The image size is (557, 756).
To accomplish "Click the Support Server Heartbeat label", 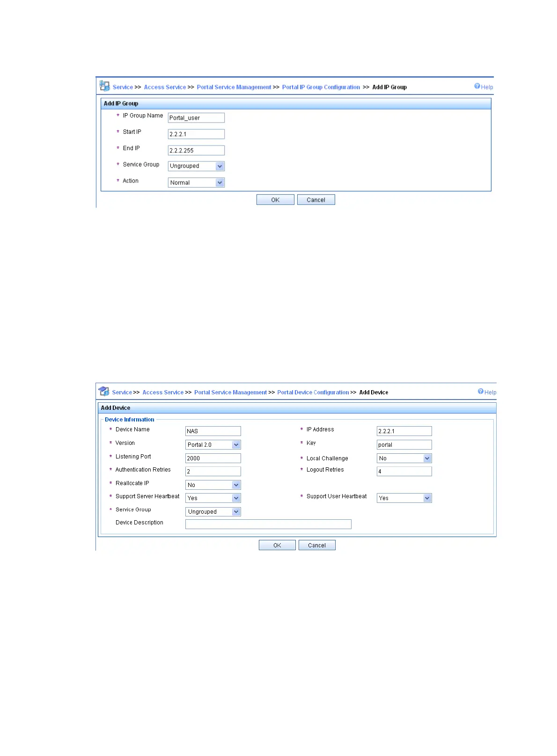I will click(147, 496).
